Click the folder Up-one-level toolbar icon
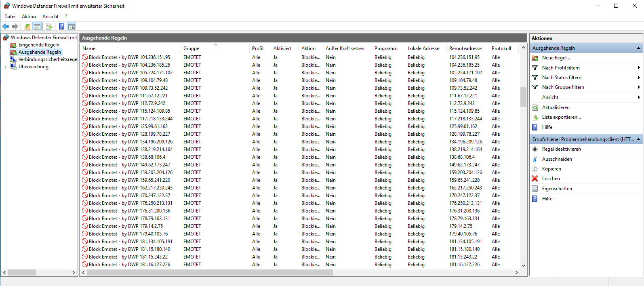The height and width of the screenshot is (286, 644). (27, 27)
